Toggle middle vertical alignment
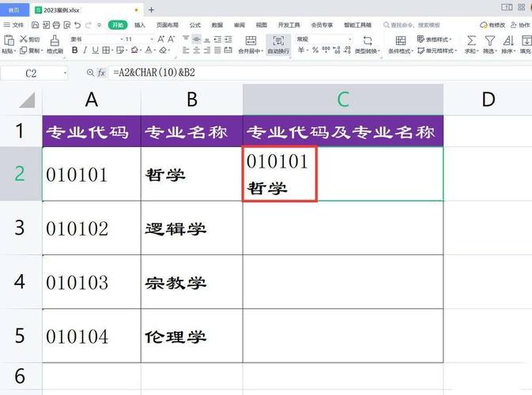 (196, 39)
